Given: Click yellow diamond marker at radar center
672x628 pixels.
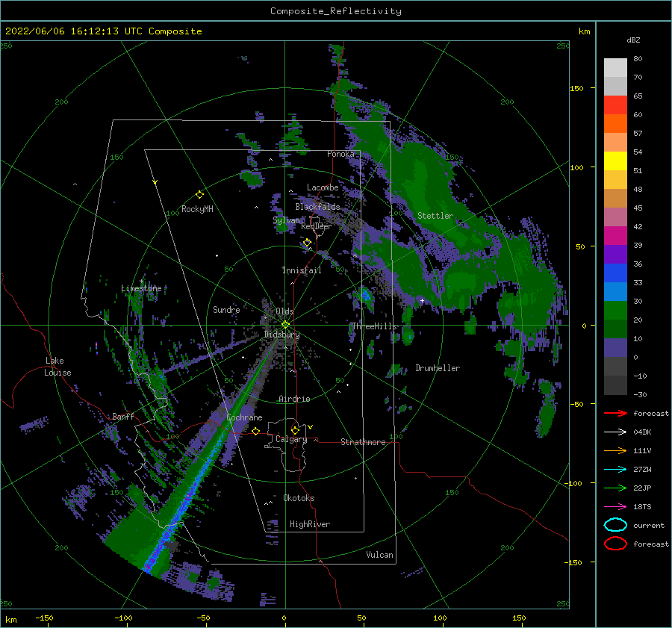Looking at the screenshot, I should pyautogui.click(x=285, y=325).
